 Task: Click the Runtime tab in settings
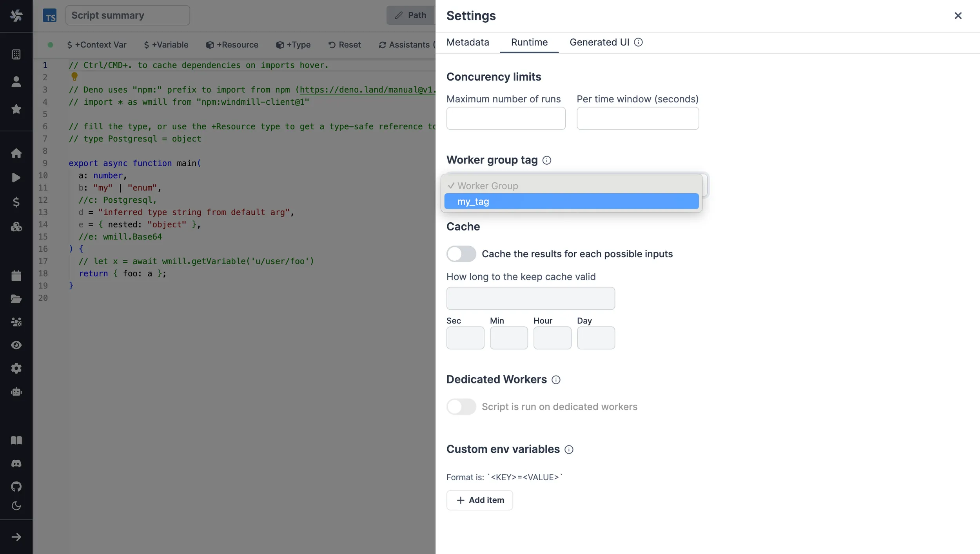pos(529,42)
